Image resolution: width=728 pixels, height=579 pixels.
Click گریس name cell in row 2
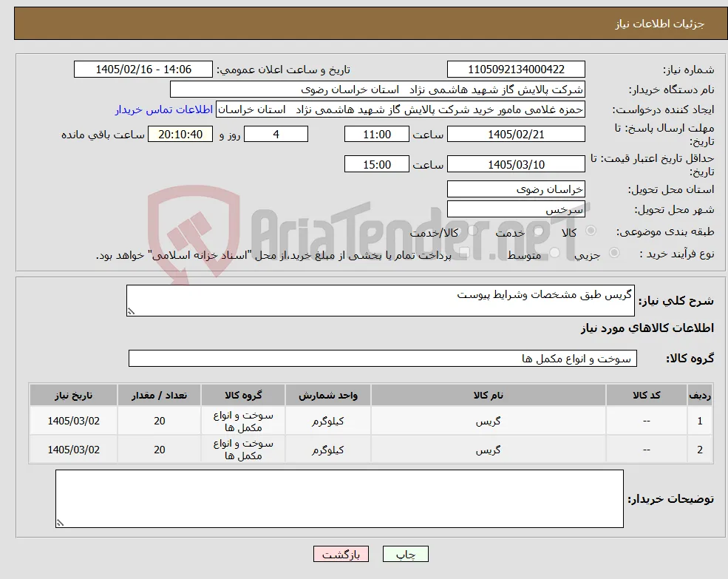tap(488, 450)
